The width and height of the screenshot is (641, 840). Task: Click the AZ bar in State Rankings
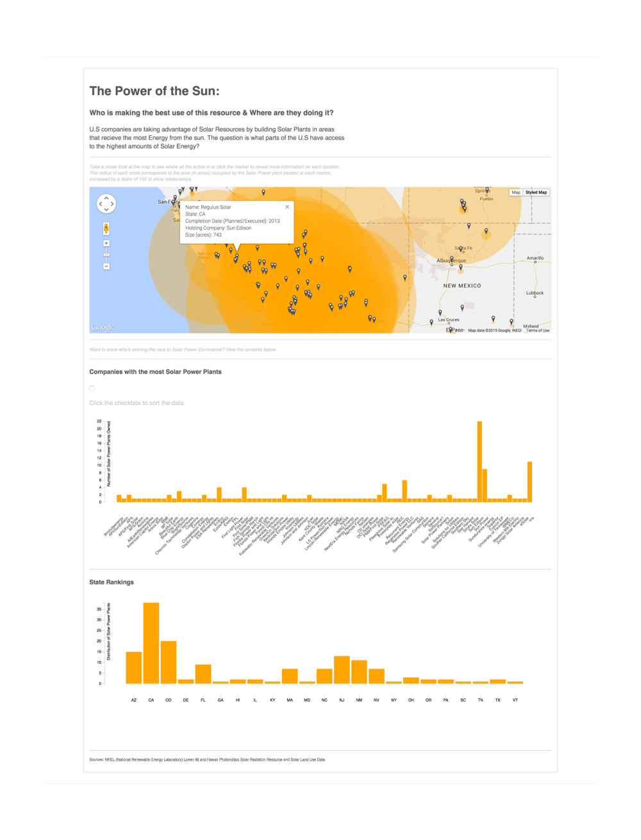[x=134, y=667]
